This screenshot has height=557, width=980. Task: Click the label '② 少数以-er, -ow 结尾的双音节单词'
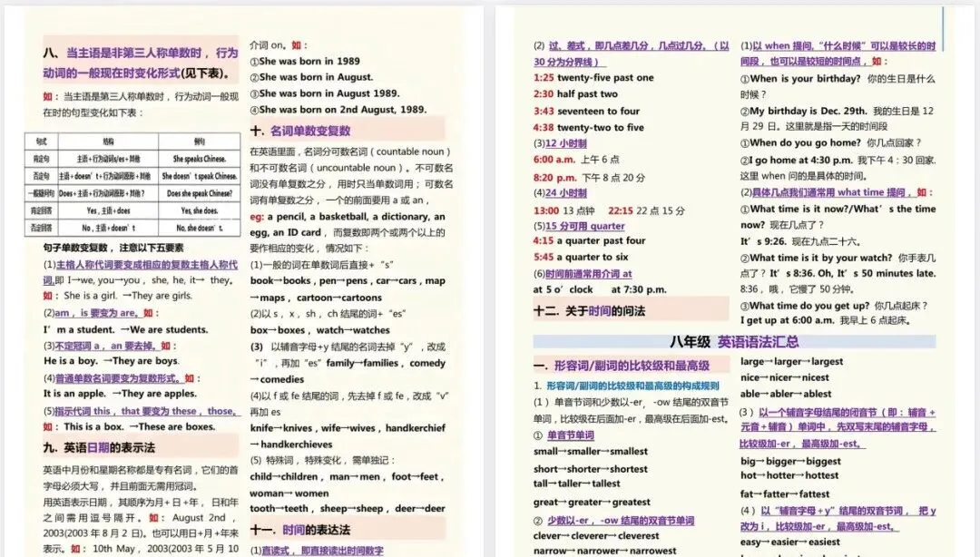click(613, 520)
